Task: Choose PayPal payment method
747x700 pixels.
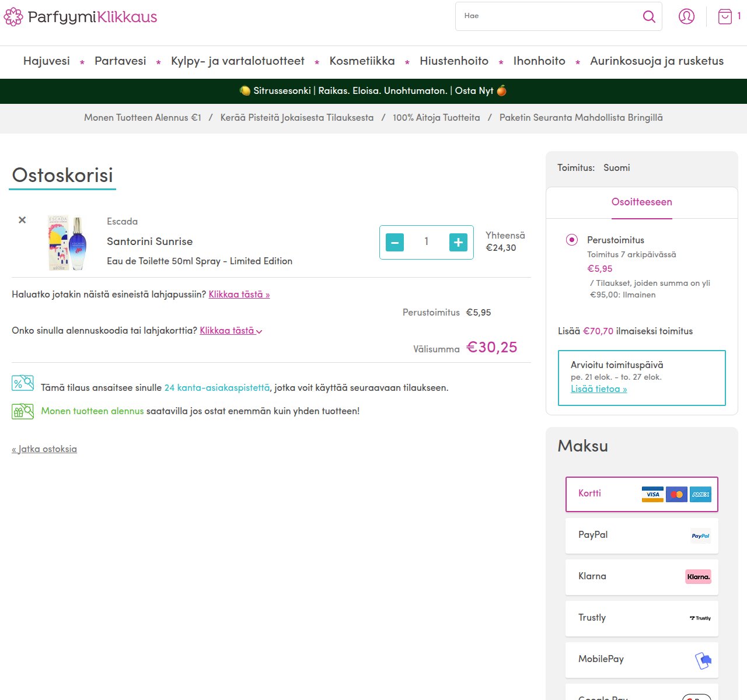Action: pos(642,536)
